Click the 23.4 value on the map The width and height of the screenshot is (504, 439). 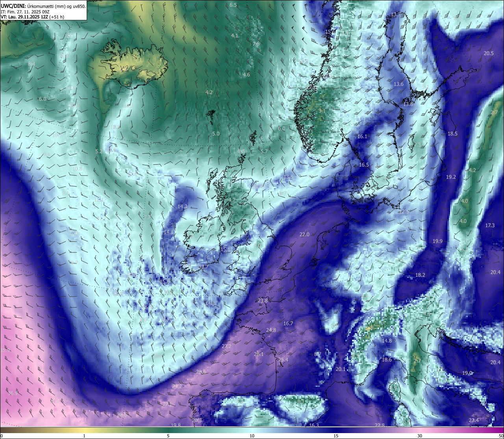474,420
